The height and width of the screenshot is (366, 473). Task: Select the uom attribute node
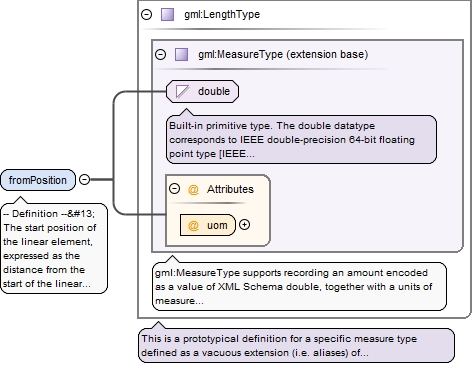208,225
